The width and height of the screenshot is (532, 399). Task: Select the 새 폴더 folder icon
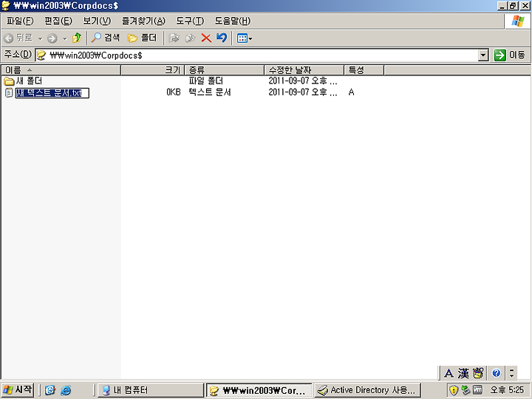pyautogui.click(x=9, y=81)
